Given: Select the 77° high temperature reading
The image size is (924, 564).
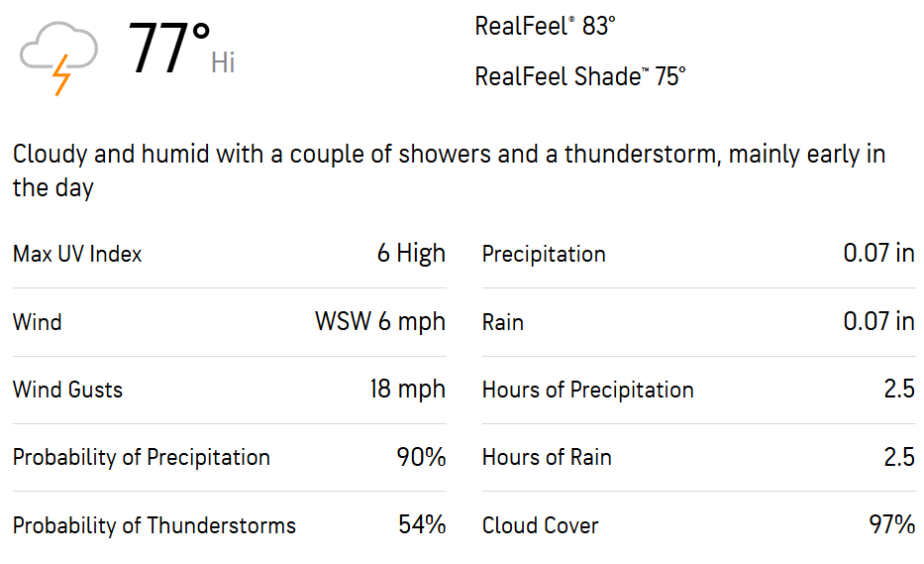Looking at the screenshot, I should (169, 49).
